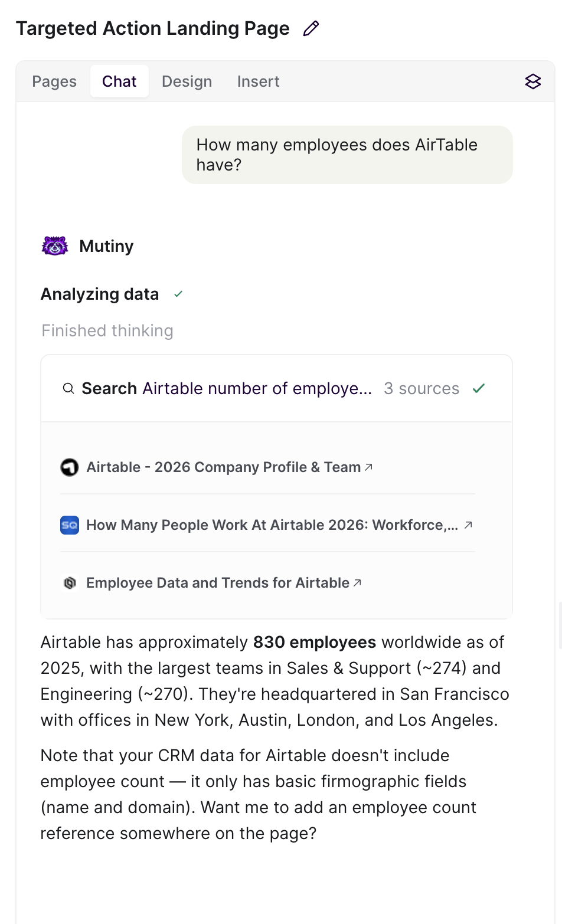Screen dimensions: 562x924
Task: Click the green checkmark next to 3 sources
Action: pyautogui.click(x=479, y=388)
